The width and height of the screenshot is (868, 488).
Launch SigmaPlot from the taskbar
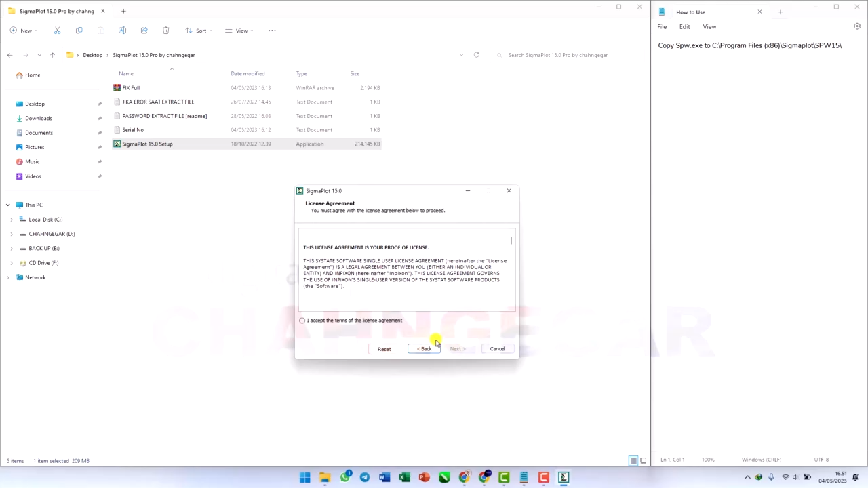tap(564, 477)
